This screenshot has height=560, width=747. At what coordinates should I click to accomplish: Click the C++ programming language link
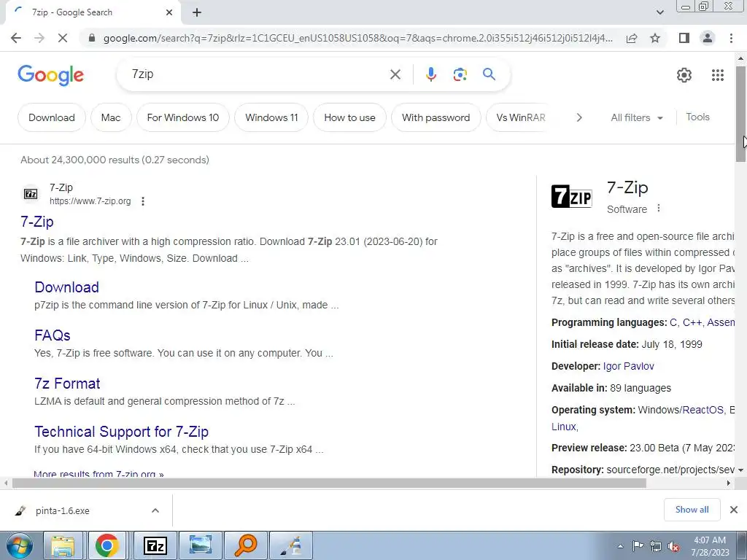click(692, 322)
